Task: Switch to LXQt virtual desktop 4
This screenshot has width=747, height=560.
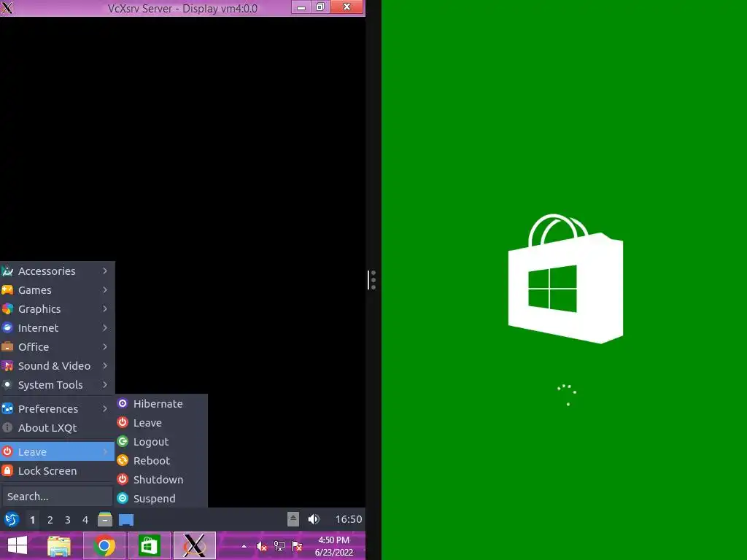Action: (85, 520)
